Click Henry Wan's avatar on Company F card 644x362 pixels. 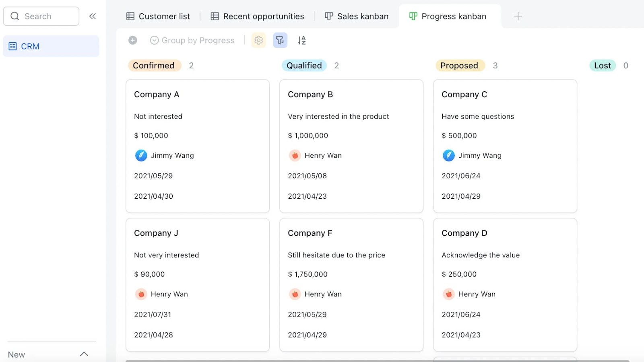point(295,294)
